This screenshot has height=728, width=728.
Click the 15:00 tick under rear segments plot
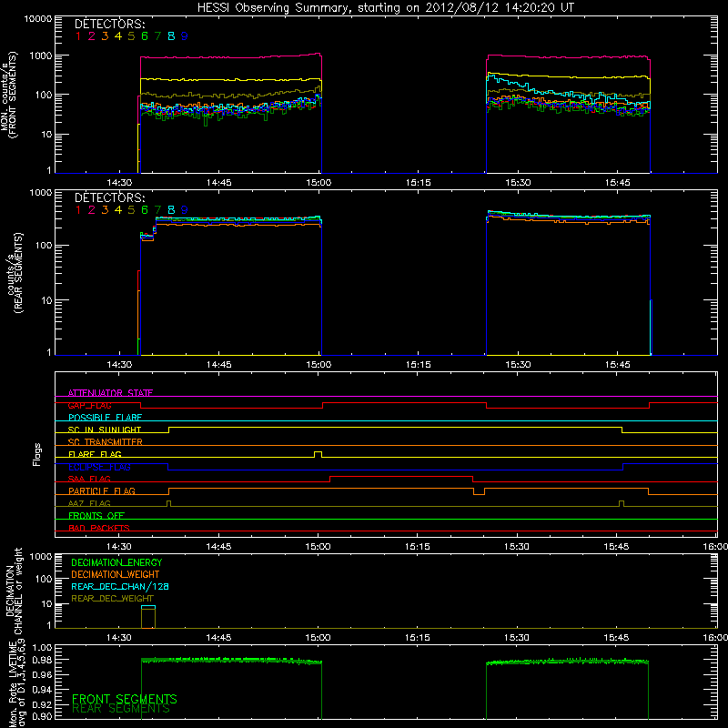point(318,365)
